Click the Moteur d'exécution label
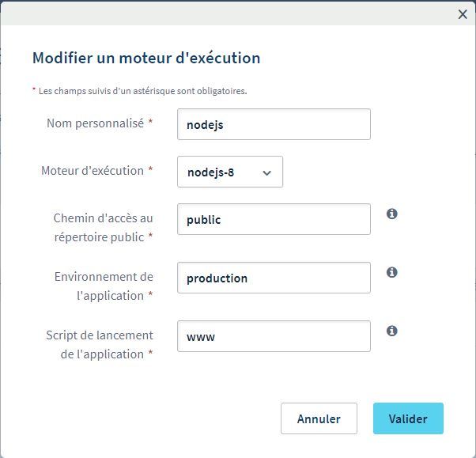Image resolution: width=476 pixels, height=458 pixels. pos(92,171)
